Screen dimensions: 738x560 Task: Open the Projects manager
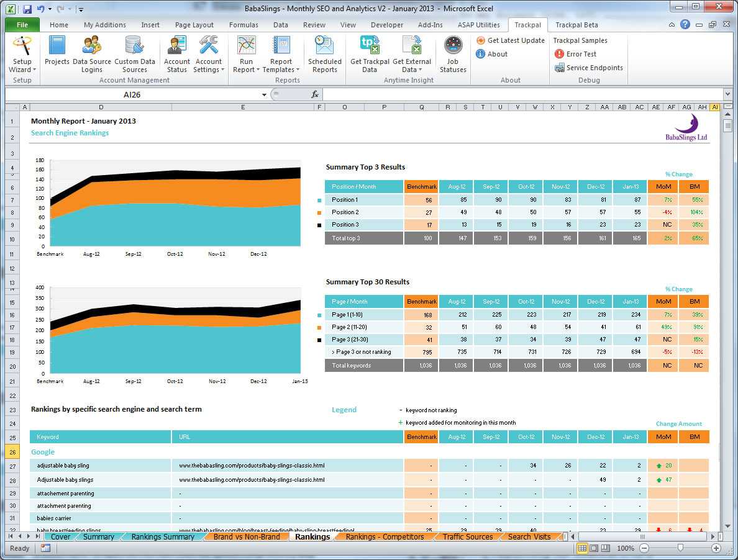[57, 51]
